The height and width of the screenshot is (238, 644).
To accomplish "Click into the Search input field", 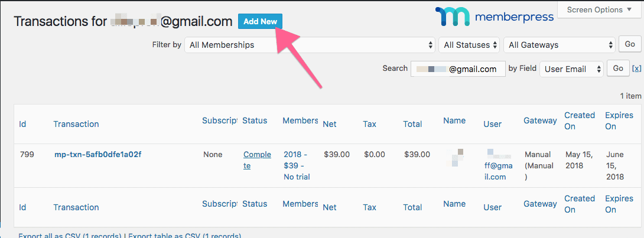I will click(x=458, y=69).
